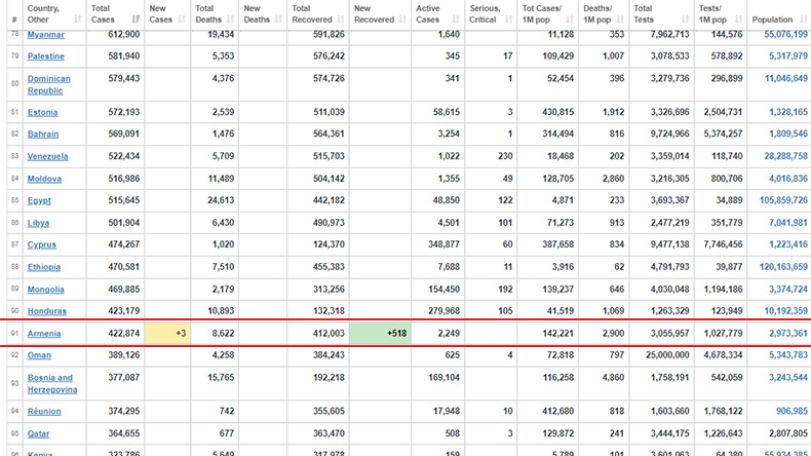The width and height of the screenshot is (811, 456).
Task: Sort table by Total Cases column icon
Action: (136, 20)
